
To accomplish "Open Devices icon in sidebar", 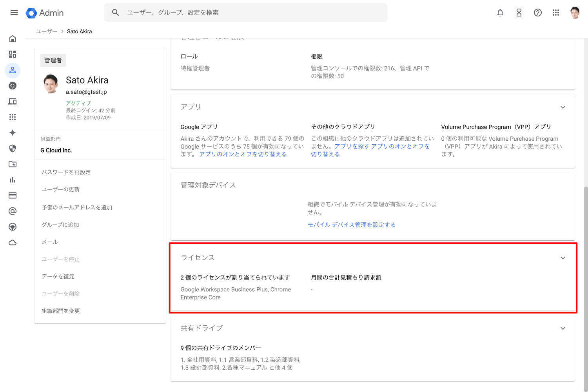I will click(x=13, y=102).
